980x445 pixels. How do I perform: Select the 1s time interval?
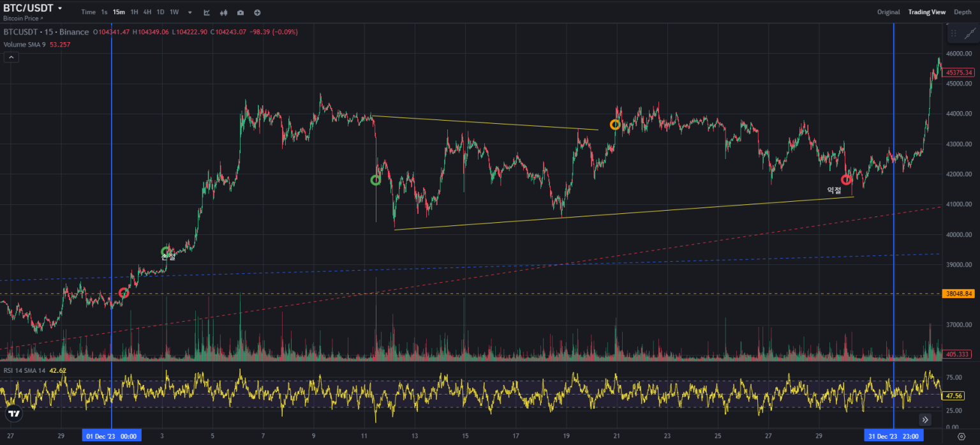coord(104,12)
